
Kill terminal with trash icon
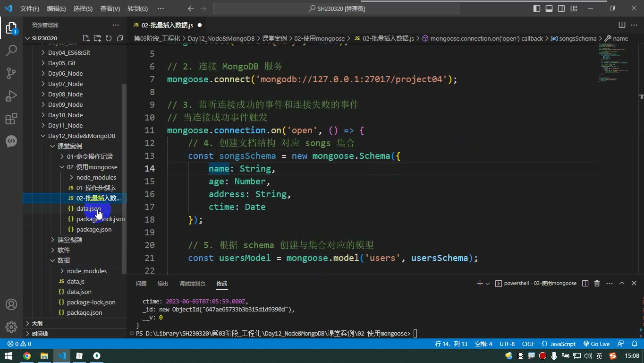tap(597, 283)
